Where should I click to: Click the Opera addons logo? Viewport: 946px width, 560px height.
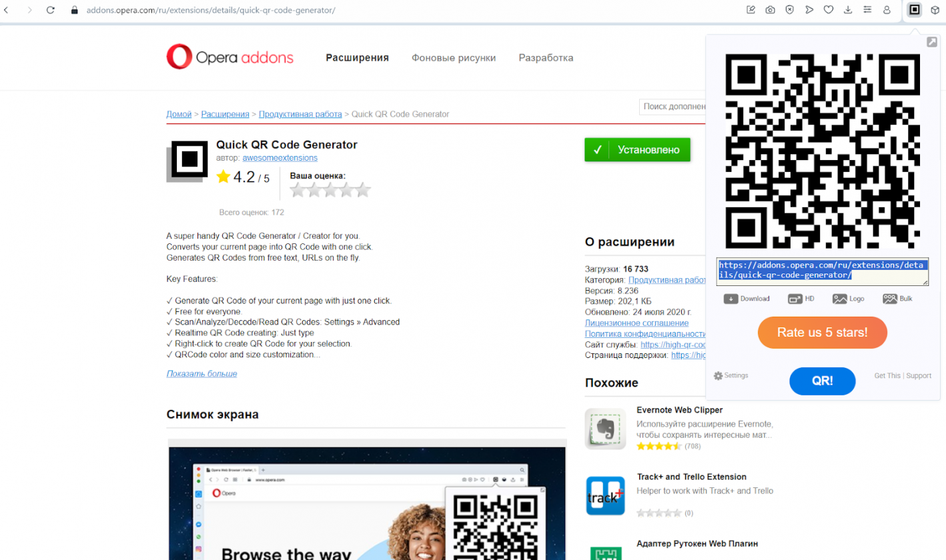tap(230, 57)
